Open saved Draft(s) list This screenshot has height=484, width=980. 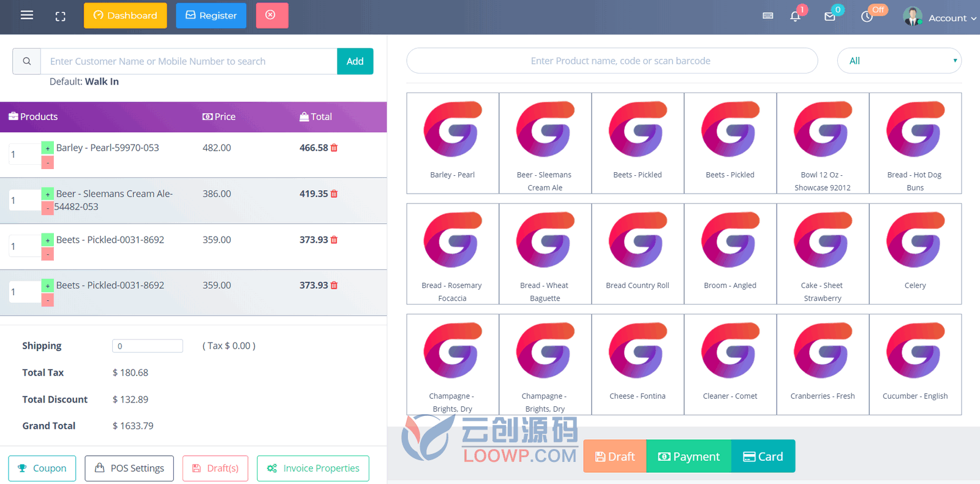(x=216, y=468)
